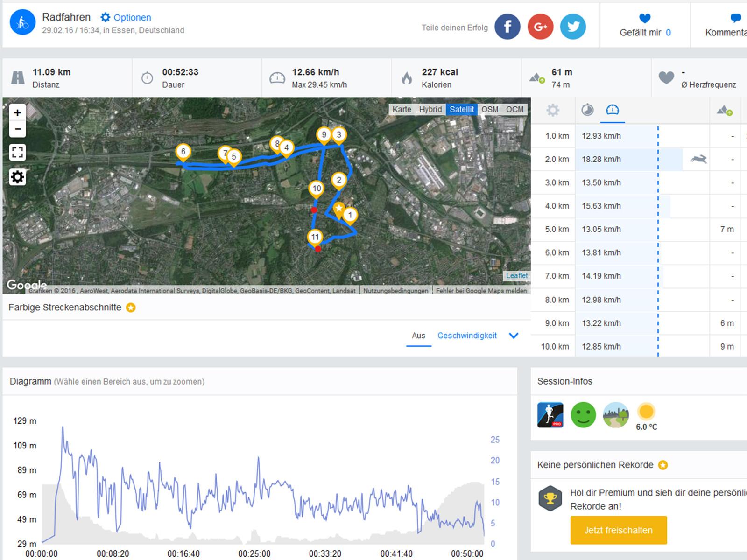Select OSM map layer

pyautogui.click(x=490, y=109)
